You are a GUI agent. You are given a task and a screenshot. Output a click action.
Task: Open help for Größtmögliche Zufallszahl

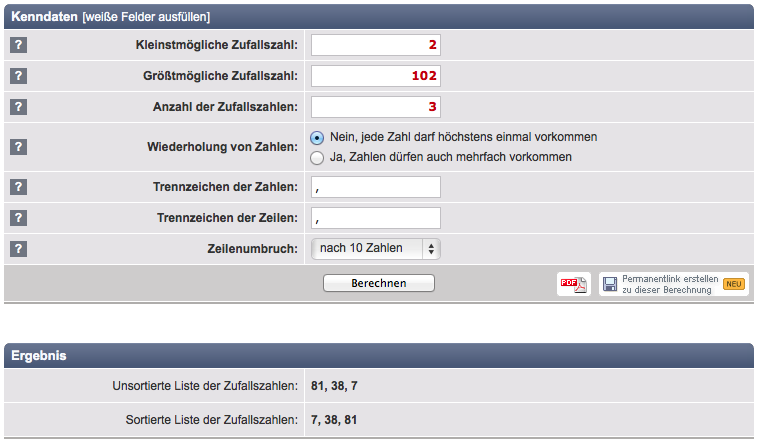coord(18,76)
